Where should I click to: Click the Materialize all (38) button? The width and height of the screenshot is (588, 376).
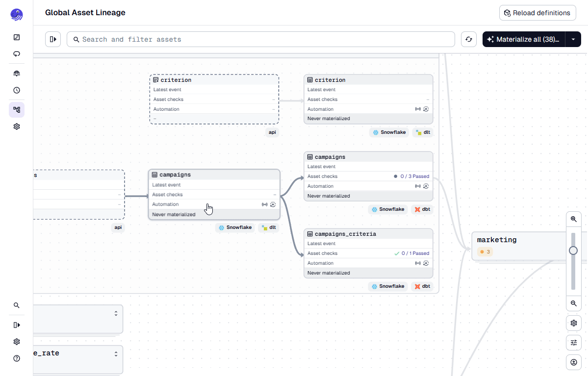coord(523,39)
